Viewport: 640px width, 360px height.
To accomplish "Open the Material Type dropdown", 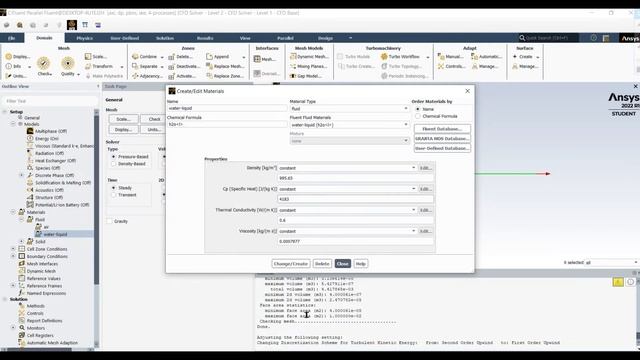I will tap(349, 109).
